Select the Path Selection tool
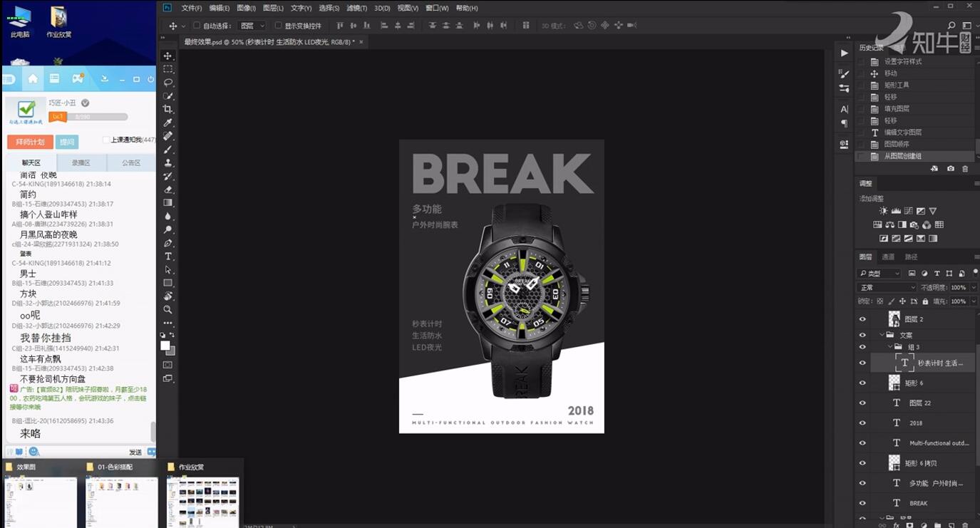Image resolution: width=980 pixels, height=528 pixels. [x=168, y=270]
